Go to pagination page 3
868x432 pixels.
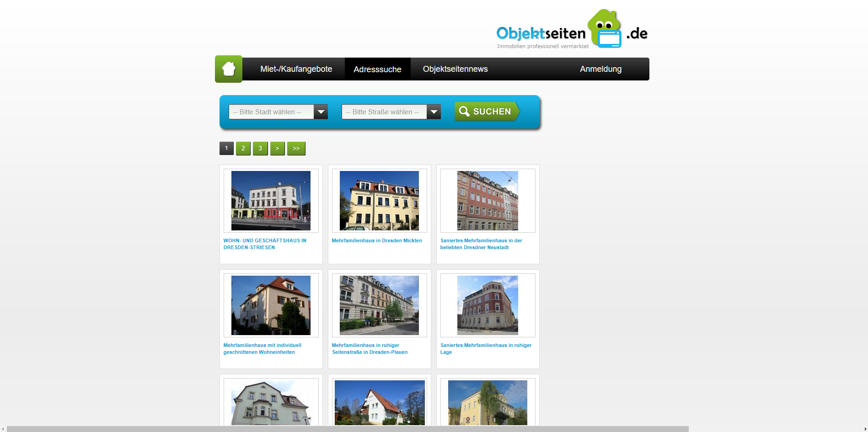coord(260,148)
